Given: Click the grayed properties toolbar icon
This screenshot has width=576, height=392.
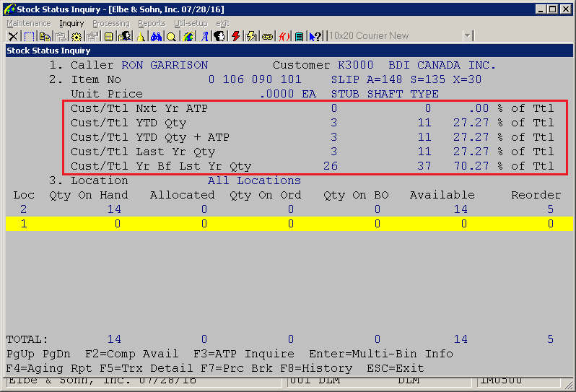Looking at the screenshot, I should tap(92, 36).
